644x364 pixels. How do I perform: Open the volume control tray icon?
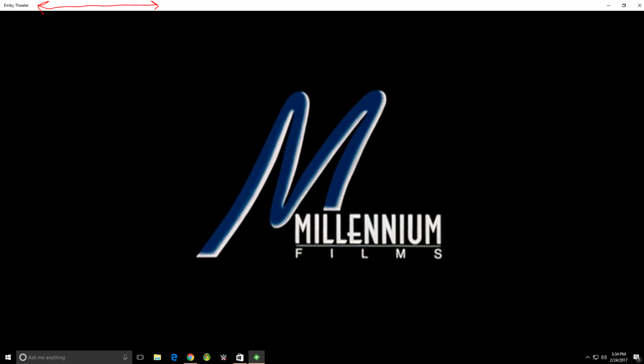(604, 357)
